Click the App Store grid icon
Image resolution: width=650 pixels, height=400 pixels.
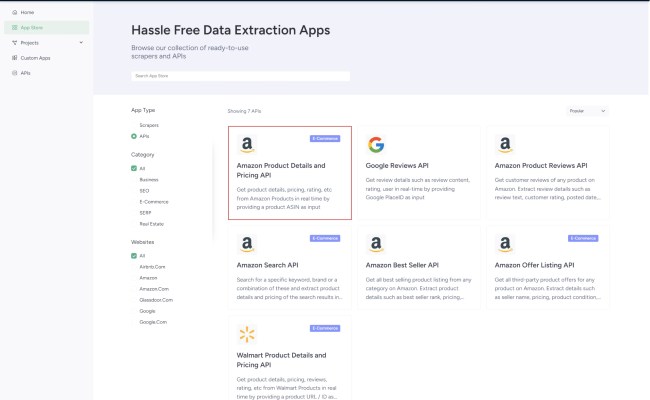(x=15, y=28)
